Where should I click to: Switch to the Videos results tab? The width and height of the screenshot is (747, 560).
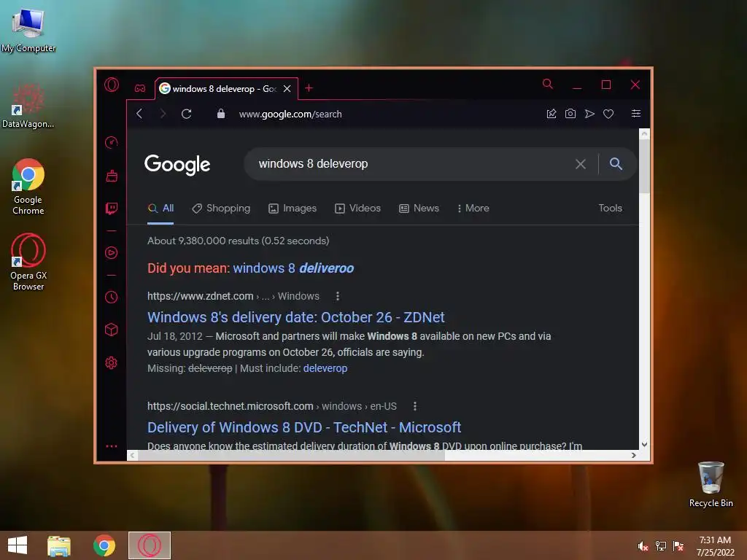point(357,208)
